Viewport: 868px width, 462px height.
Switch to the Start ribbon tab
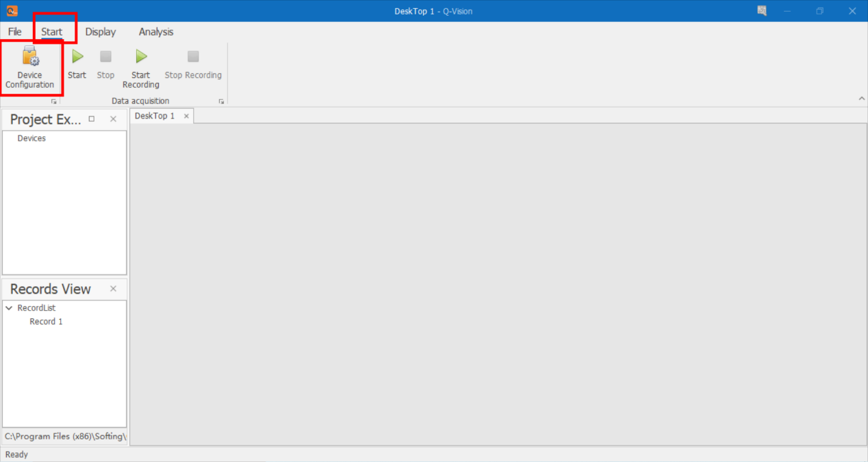pyautogui.click(x=52, y=32)
